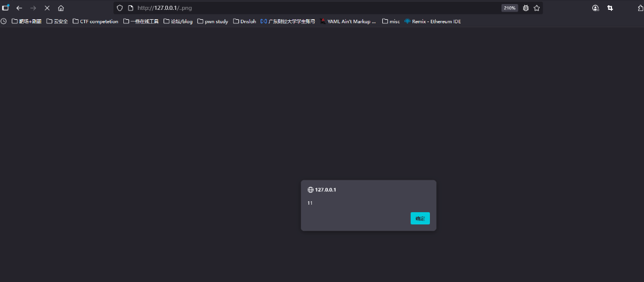
Task: Stop loading the page with X button
Action: tap(47, 8)
